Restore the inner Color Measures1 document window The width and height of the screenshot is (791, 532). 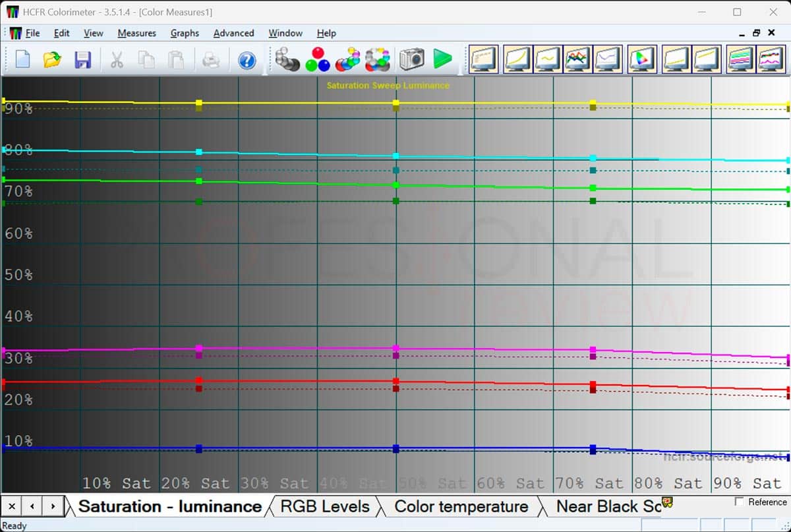tap(757, 33)
